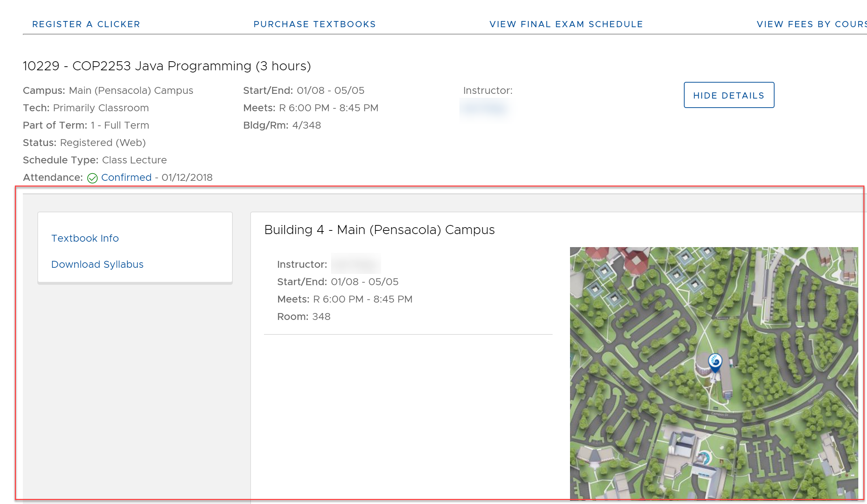The image size is (867, 504).
Task: Click the Schedule Type: Class Lecture text
Action: (95, 160)
